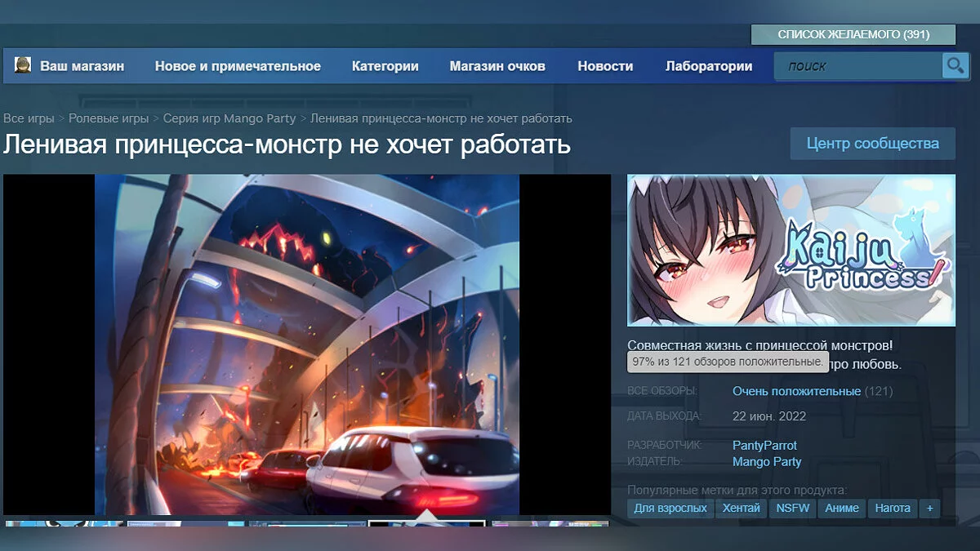Click the Kaiju Princess header image
Viewport: 980px width, 551px height.
click(791, 251)
